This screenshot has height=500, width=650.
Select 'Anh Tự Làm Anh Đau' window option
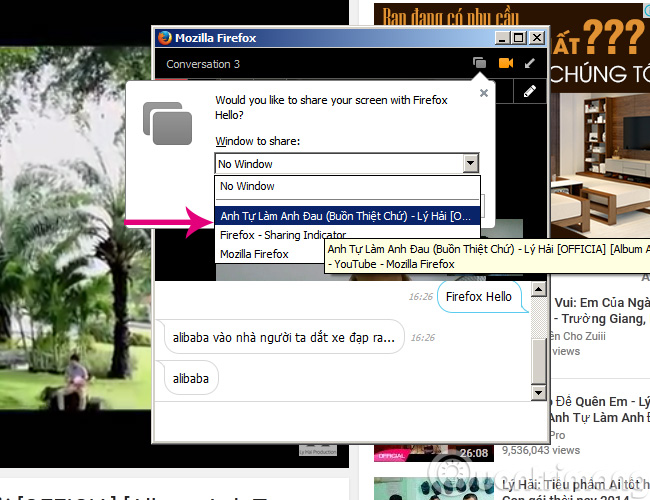click(347, 216)
